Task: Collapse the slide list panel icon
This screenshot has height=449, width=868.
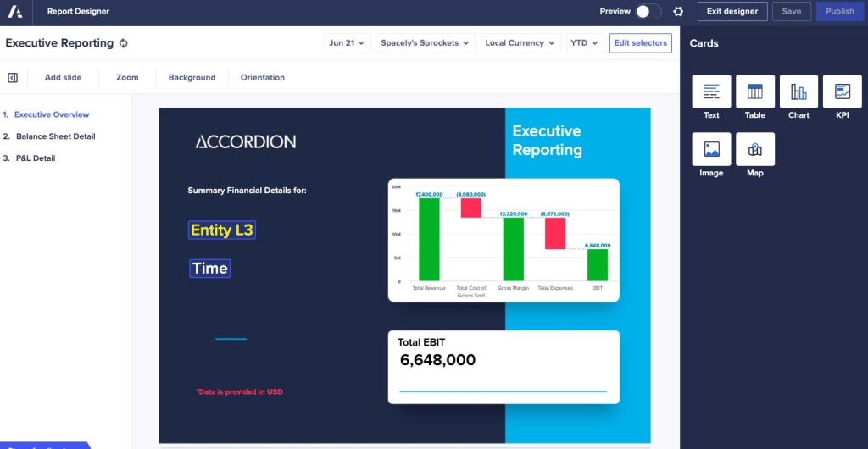Action: 13,78
